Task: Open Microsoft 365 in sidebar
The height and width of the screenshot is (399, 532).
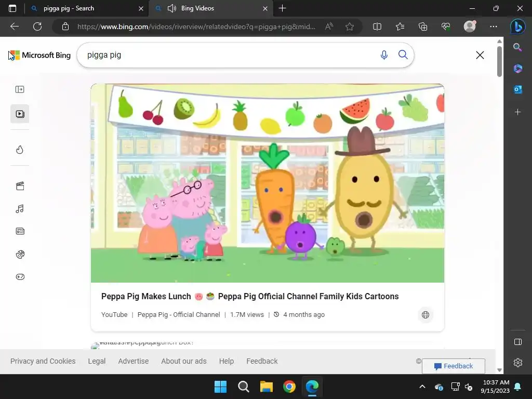Action: coord(517,69)
